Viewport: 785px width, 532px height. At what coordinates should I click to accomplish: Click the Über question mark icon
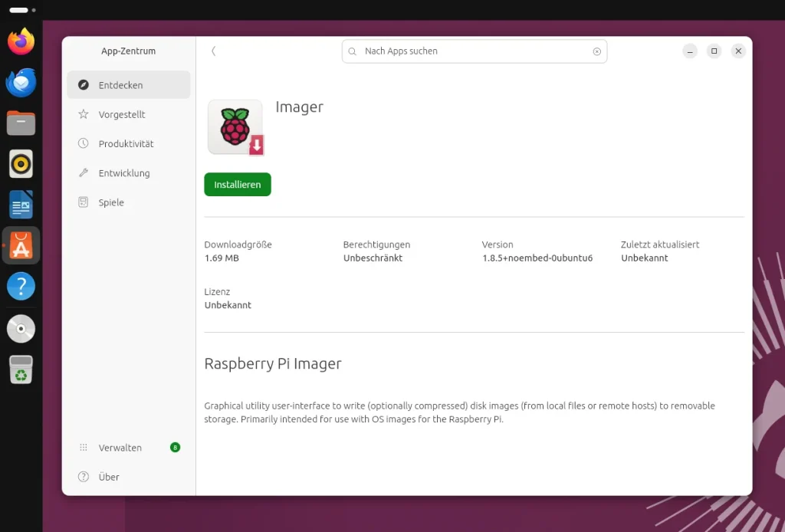pyautogui.click(x=84, y=477)
